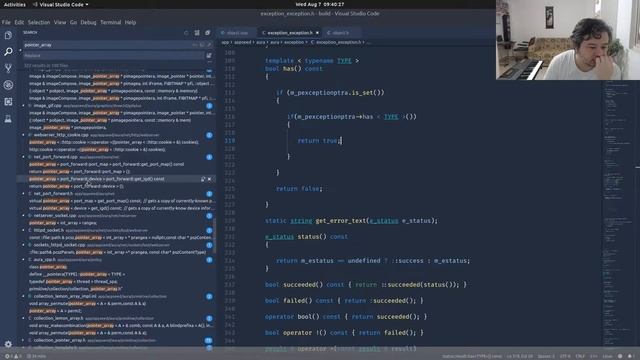
Task: Open the Manage gear at activity bar bottom
Action: (8, 344)
